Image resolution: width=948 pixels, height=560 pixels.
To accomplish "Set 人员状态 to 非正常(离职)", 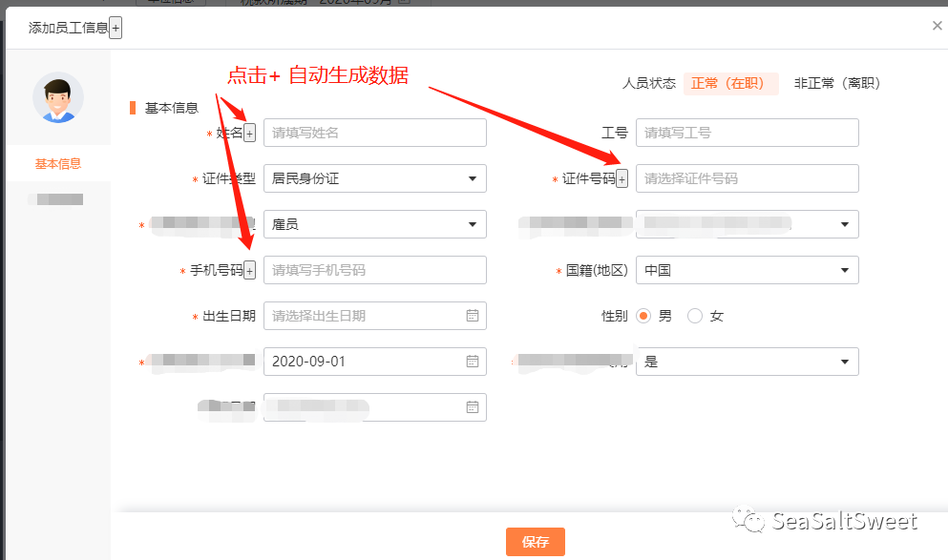I will coord(837,83).
